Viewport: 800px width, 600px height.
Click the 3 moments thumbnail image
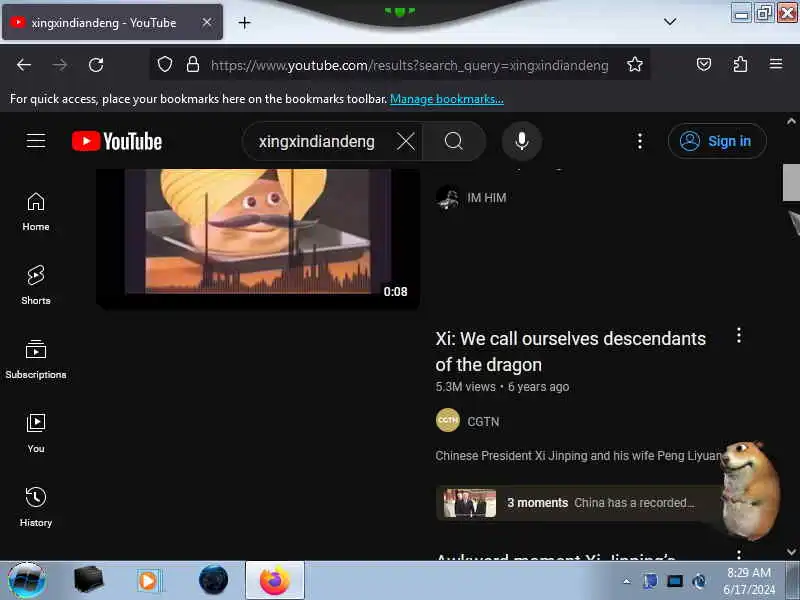pos(469,503)
